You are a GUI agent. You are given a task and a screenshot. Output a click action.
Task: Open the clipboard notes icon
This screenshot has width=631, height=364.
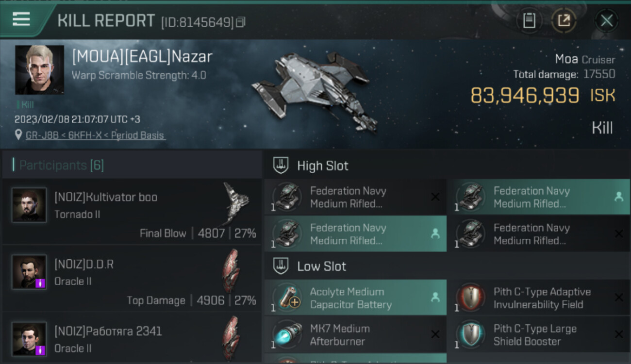click(529, 20)
